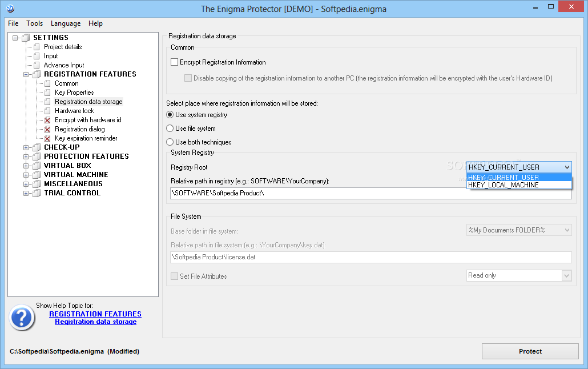
Task: Select Encrypt with hardware id tree item
Action: 88,120
